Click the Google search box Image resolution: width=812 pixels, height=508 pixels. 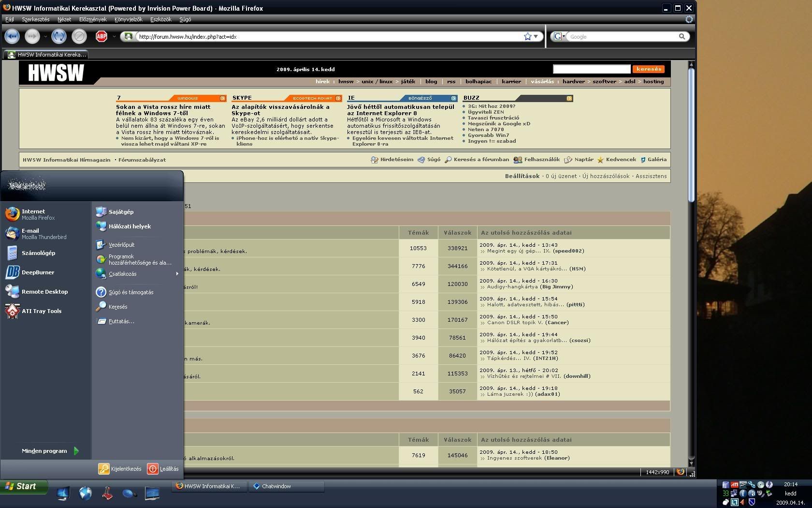point(623,36)
